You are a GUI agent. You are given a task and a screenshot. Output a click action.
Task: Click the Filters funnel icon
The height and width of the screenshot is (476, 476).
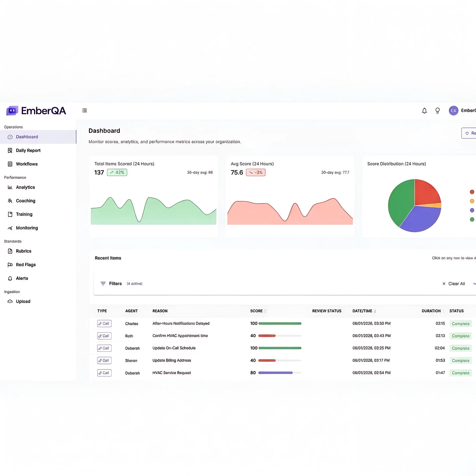pos(103,284)
